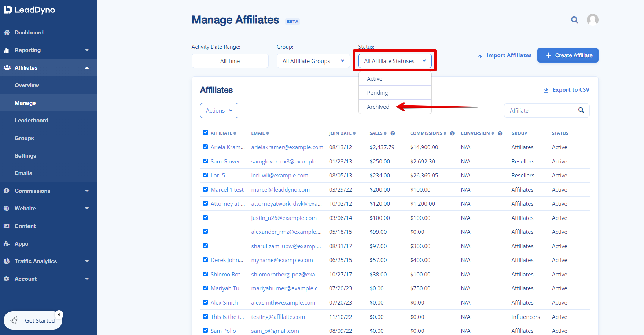This screenshot has width=644, height=335.
Task: Click the Commissions coin icon
Action: tap(6, 191)
